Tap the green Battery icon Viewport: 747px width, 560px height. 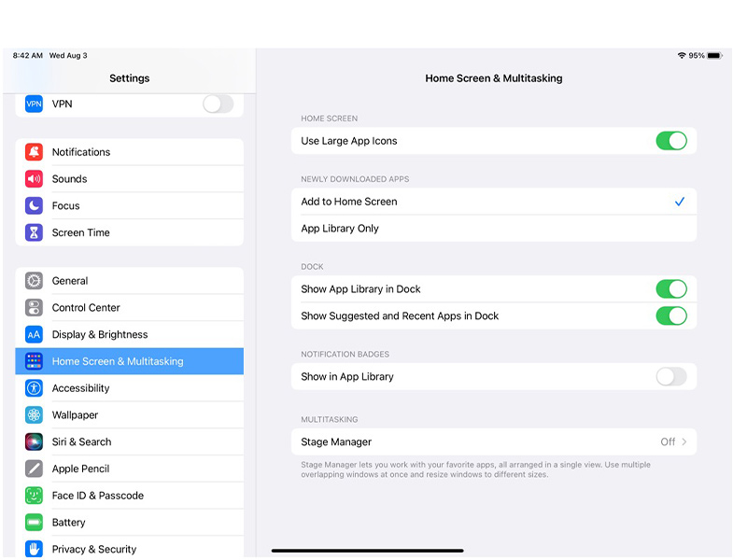[x=34, y=523]
